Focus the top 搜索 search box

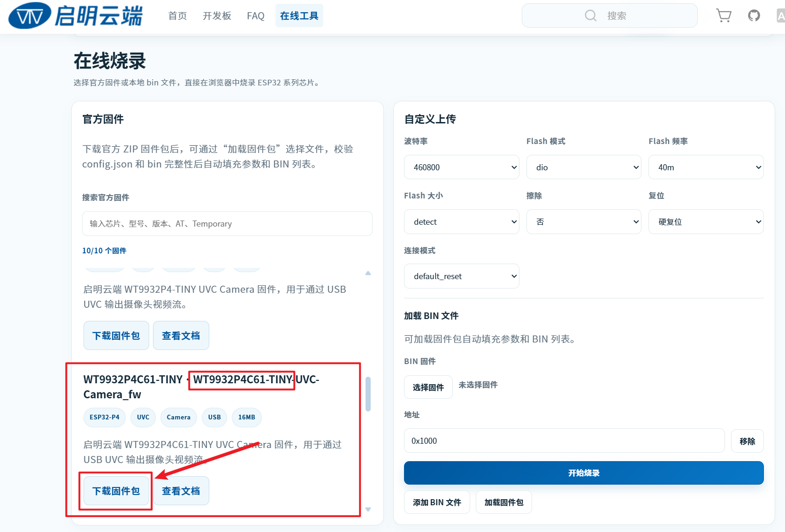tap(610, 15)
